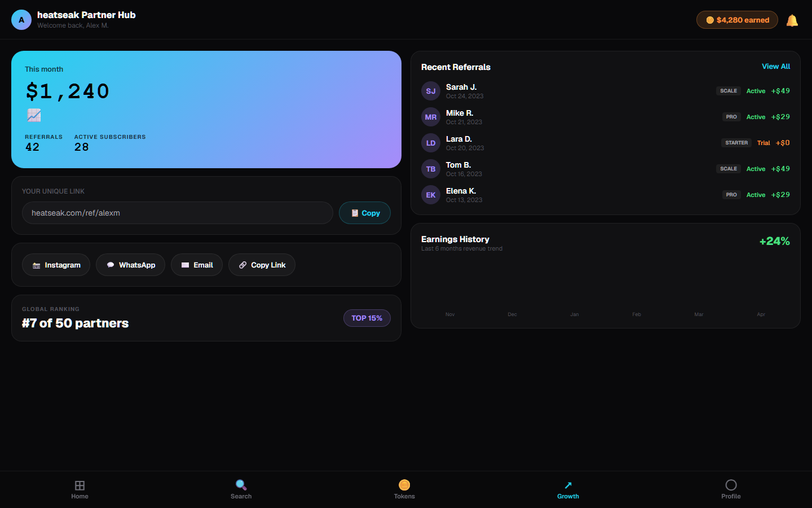This screenshot has width=812, height=508.
Task: Click the Earnings History heading
Action: coord(455,239)
